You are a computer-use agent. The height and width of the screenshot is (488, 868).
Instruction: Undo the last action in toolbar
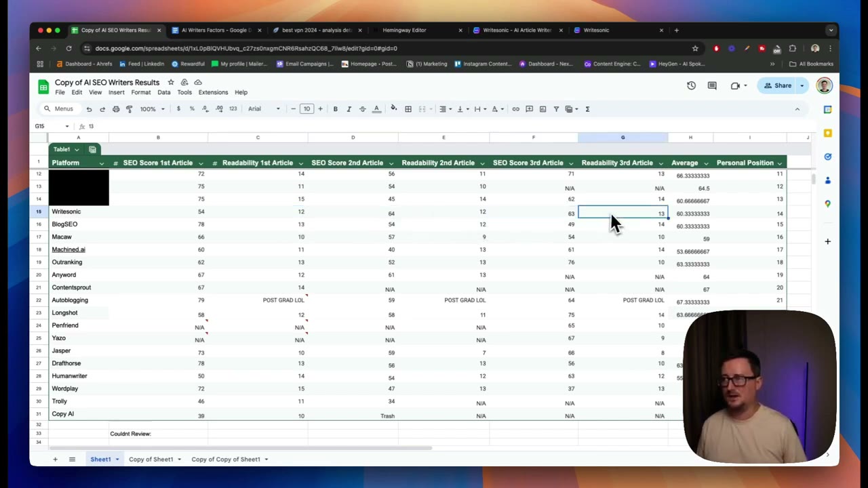(89, 109)
